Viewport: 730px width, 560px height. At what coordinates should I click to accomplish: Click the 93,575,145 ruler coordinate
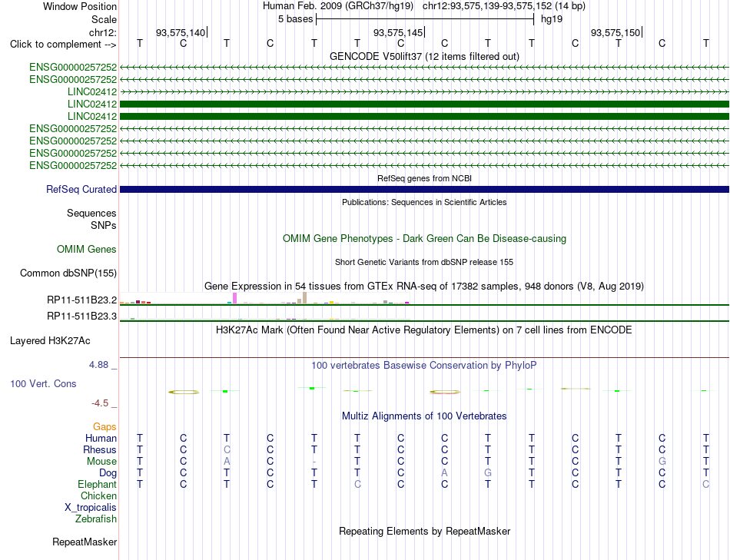[x=398, y=32]
